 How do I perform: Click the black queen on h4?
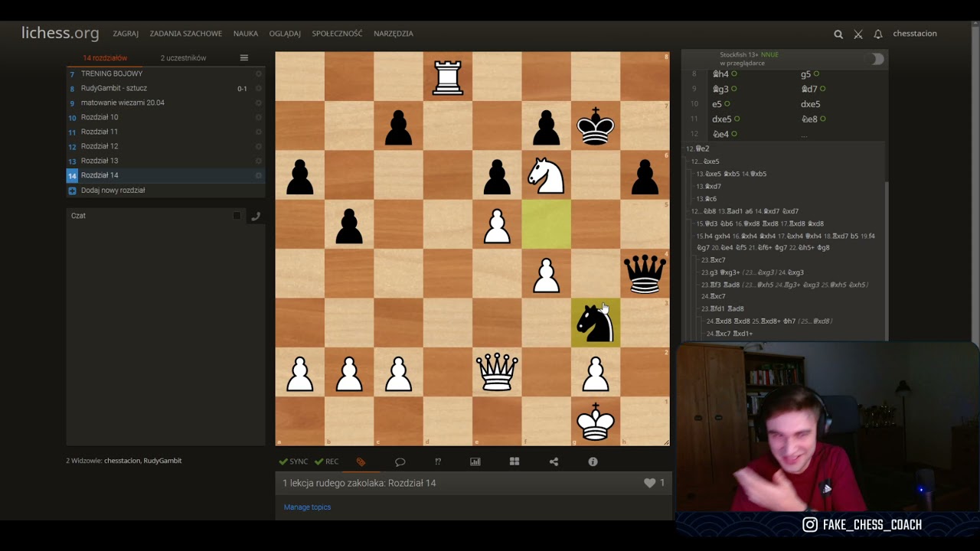pyautogui.click(x=645, y=273)
